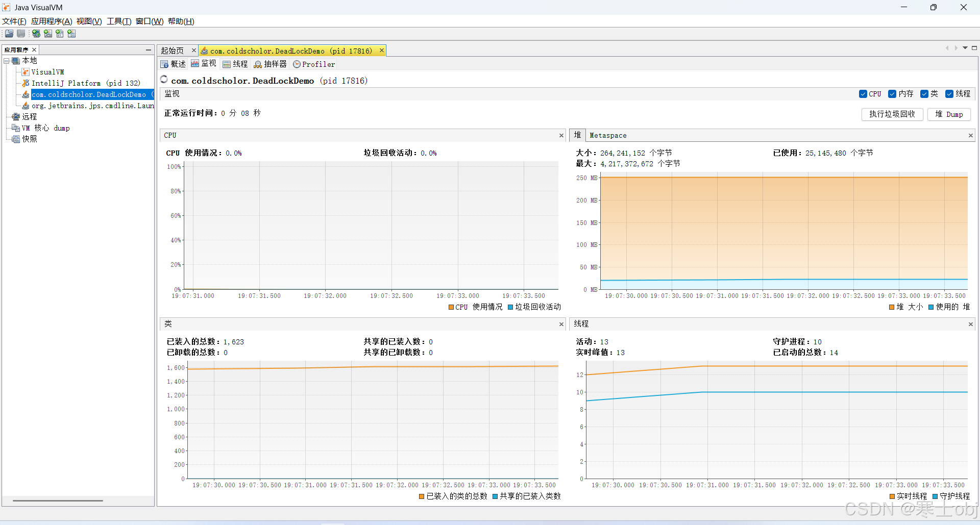Close the DeadLockDemo document tab
Image resolution: width=980 pixels, height=525 pixels.
point(381,51)
